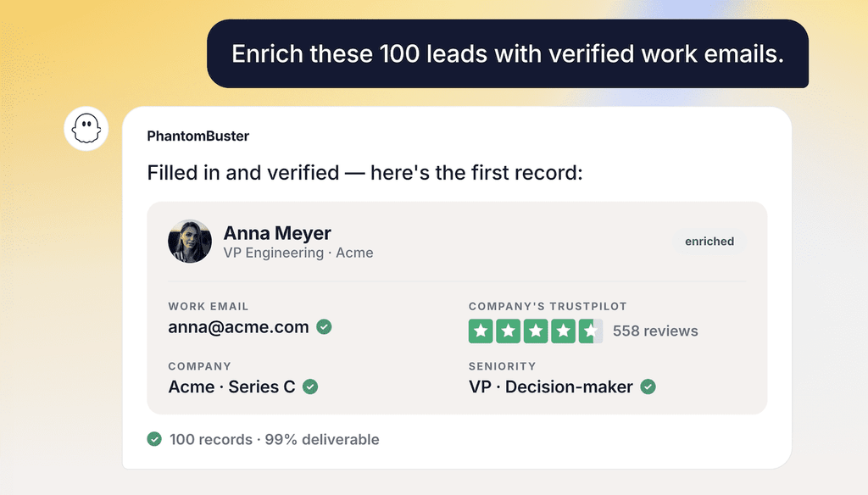Click the 100 records · 99% deliverable summary
The height and width of the screenshot is (495, 868).
pyautogui.click(x=275, y=439)
